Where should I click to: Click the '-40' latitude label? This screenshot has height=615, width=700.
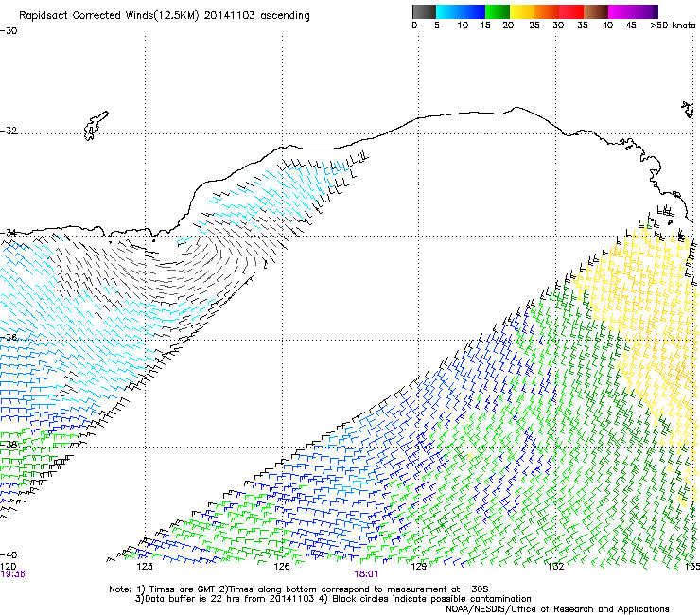[9, 555]
